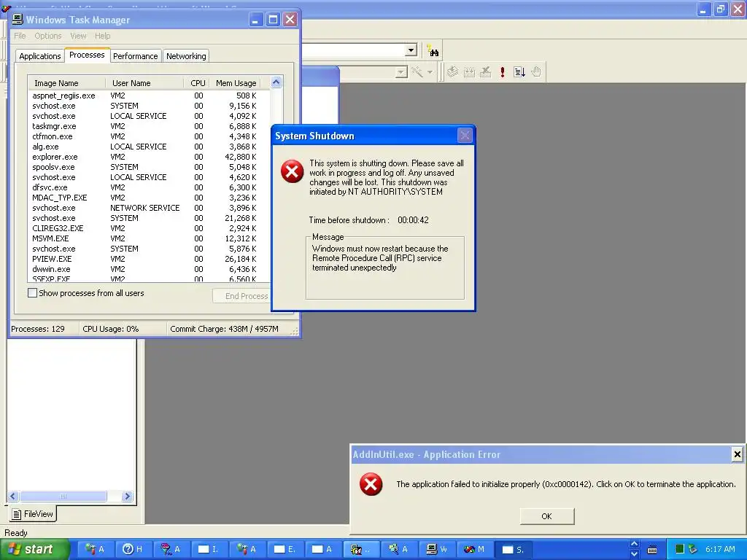Click the green system tray icon
This screenshot has width=747, height=560.
[680, 549]
